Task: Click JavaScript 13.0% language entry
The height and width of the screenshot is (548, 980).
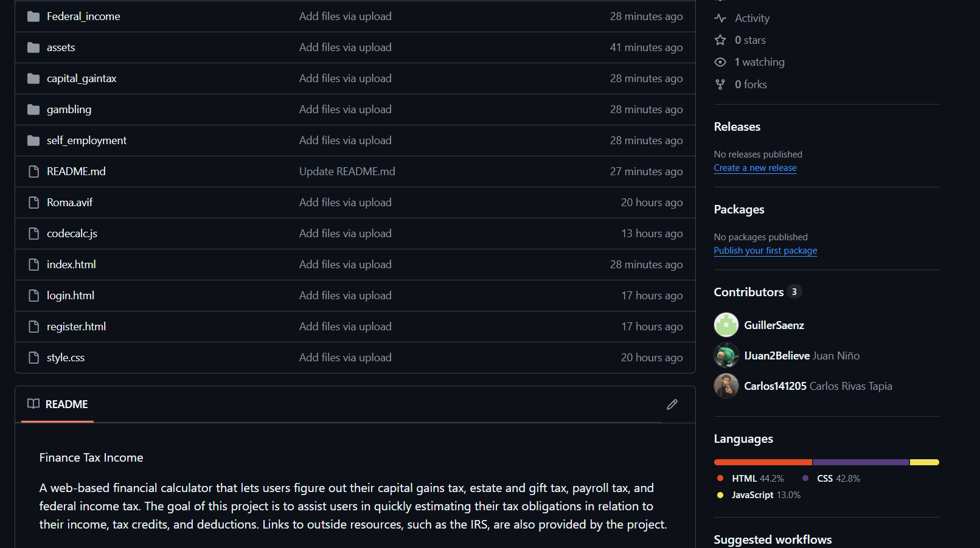Action: (x=759, y=495)
